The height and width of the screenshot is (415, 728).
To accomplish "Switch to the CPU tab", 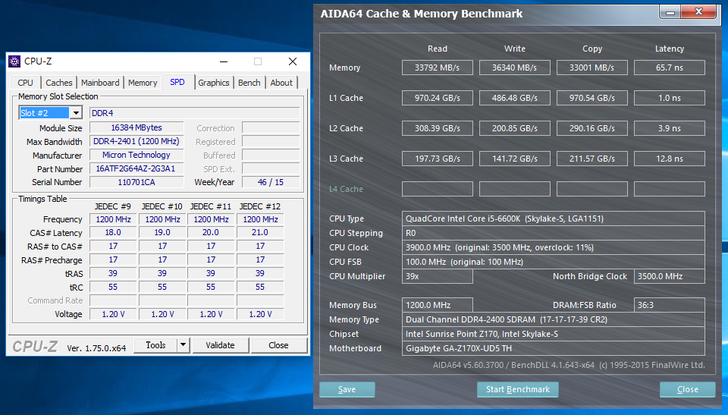I will click(x=25, y=83).
